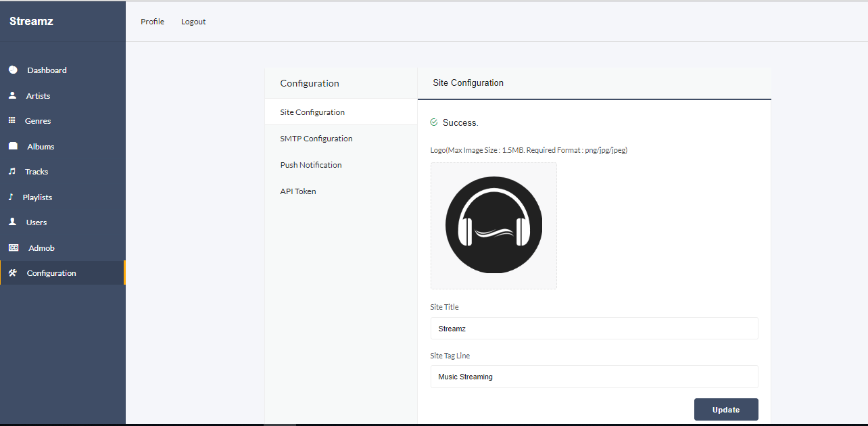Click the headphone logo upload thumbnail
The height and width of the screenshot is (426, 868).
493,226
